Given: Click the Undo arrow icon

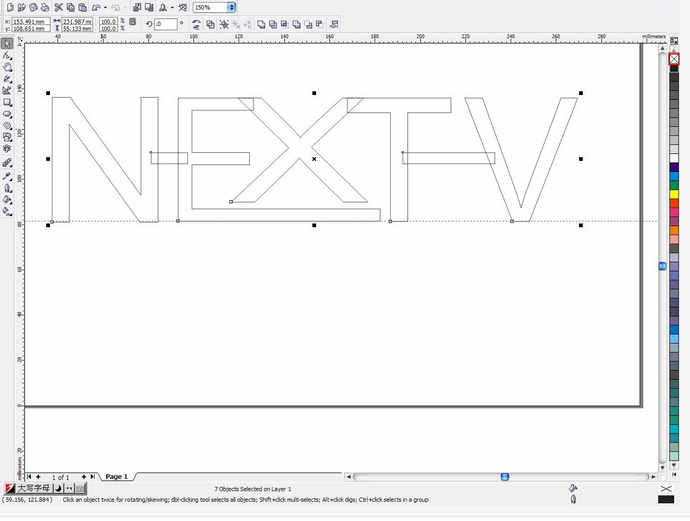Looking at the screenshot, I should tap(96, 7).
